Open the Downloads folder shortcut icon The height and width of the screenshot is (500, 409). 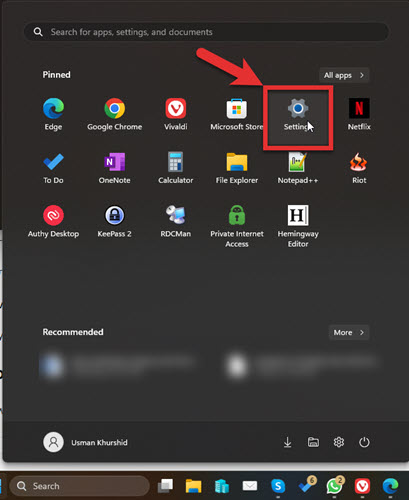(287, 442)
